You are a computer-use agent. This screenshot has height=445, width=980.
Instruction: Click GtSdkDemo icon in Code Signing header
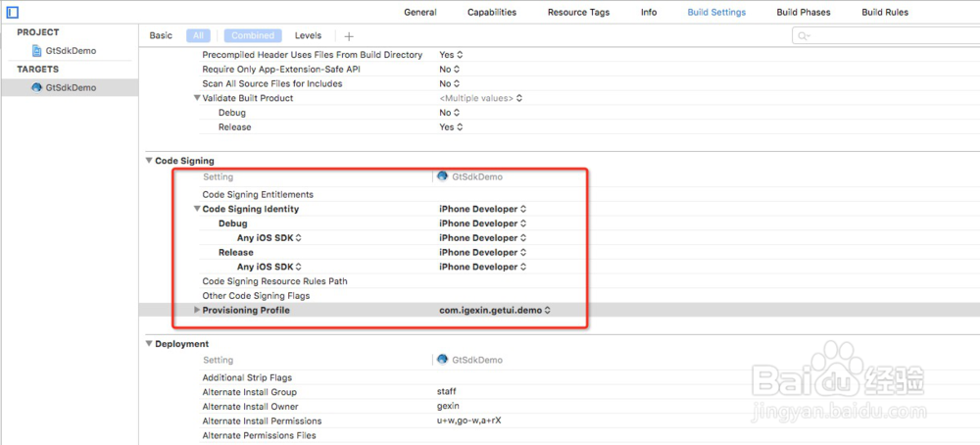pyautogui.click(x=443, y=177)
